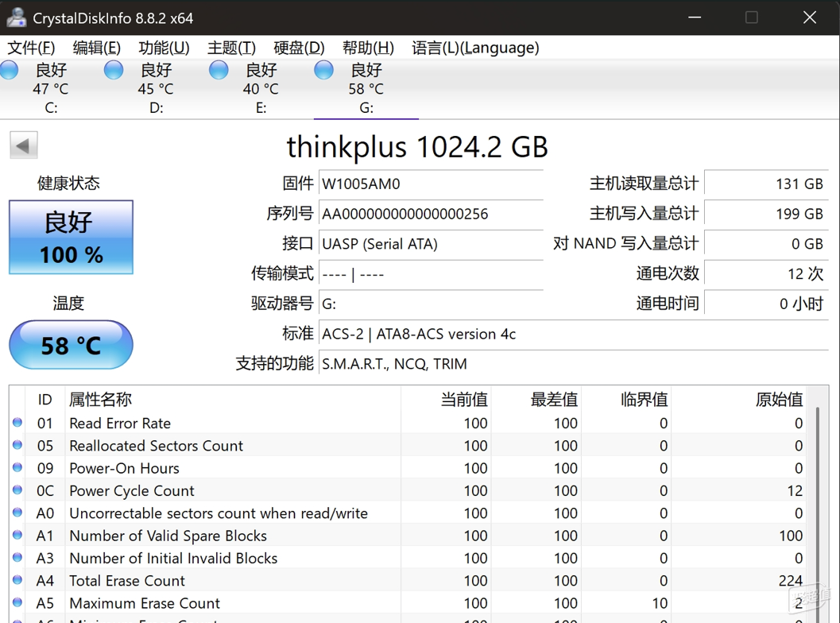
Task: Click the 最差值 column header
Action: (536, 399)
